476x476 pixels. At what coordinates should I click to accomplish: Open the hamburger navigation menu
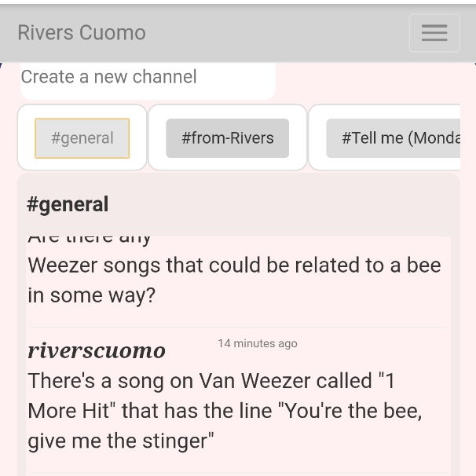click(x=434, y=33)
